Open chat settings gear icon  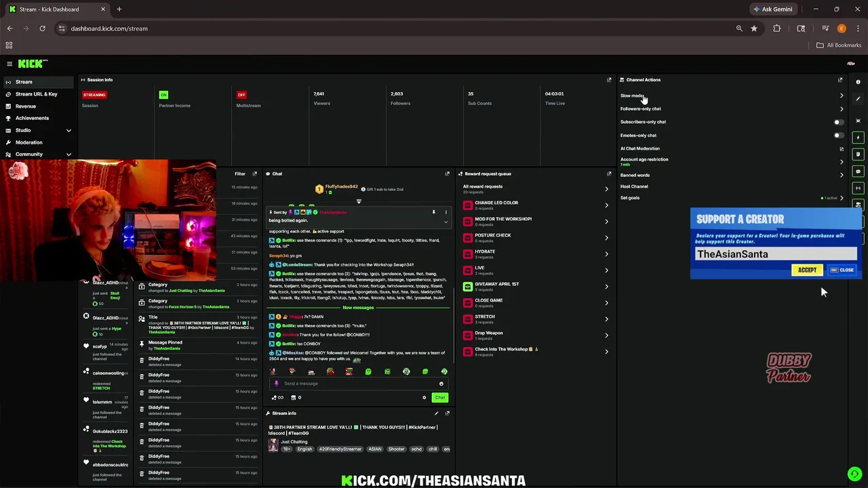(x=425, y=398)
